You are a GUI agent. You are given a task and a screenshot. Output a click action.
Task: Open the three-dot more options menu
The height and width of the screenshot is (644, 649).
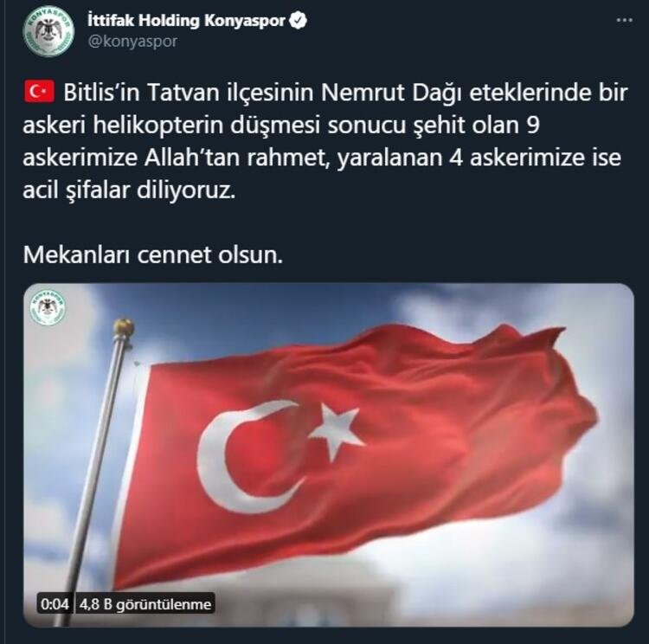coord(624,20)
